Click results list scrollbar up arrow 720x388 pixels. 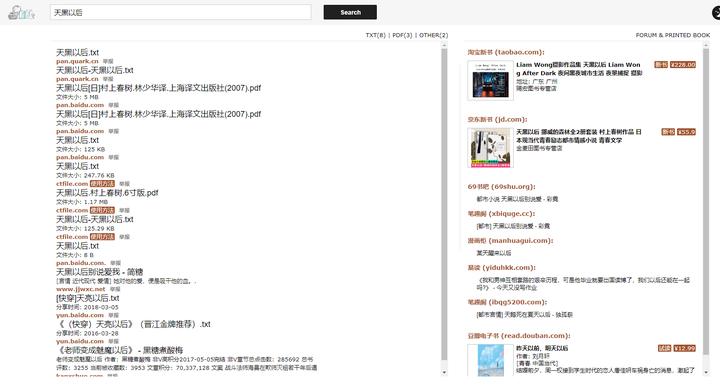pos(444,45)
